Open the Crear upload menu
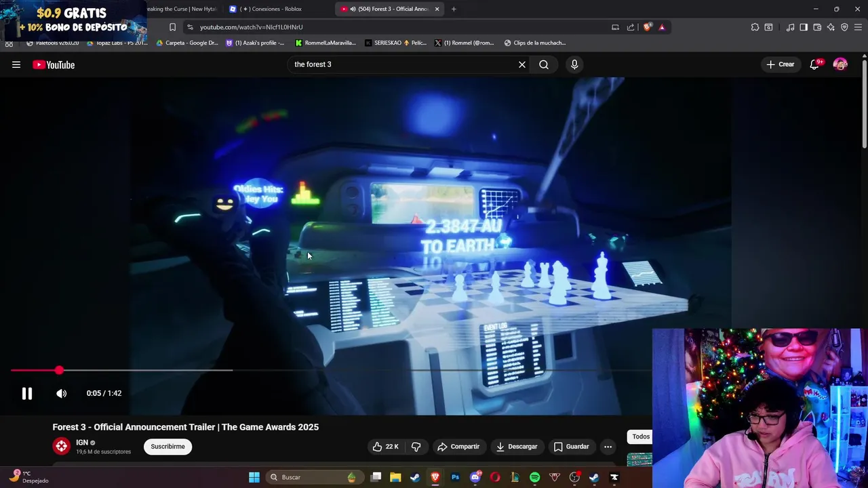This screenshot has height=488, width=868. 780,64
